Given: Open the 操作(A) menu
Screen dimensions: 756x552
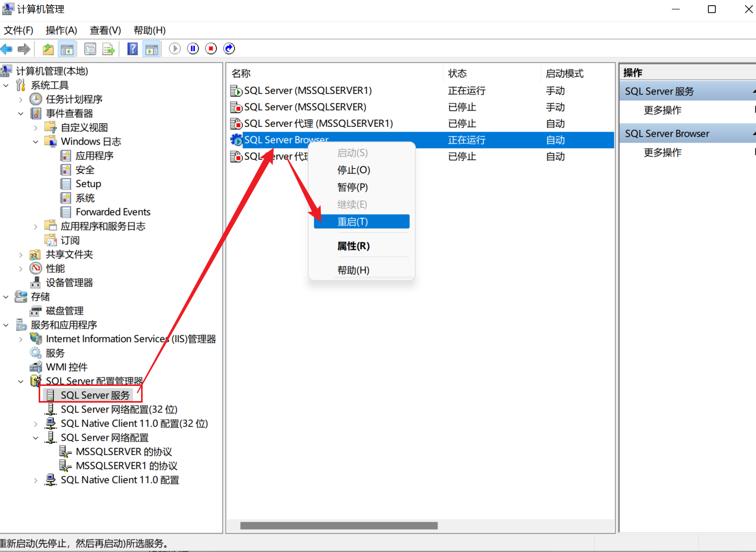Looking at the screenshot, I should tap(61, 30).
